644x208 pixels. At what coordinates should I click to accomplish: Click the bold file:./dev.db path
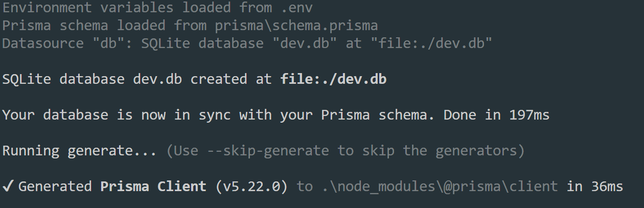333,79
